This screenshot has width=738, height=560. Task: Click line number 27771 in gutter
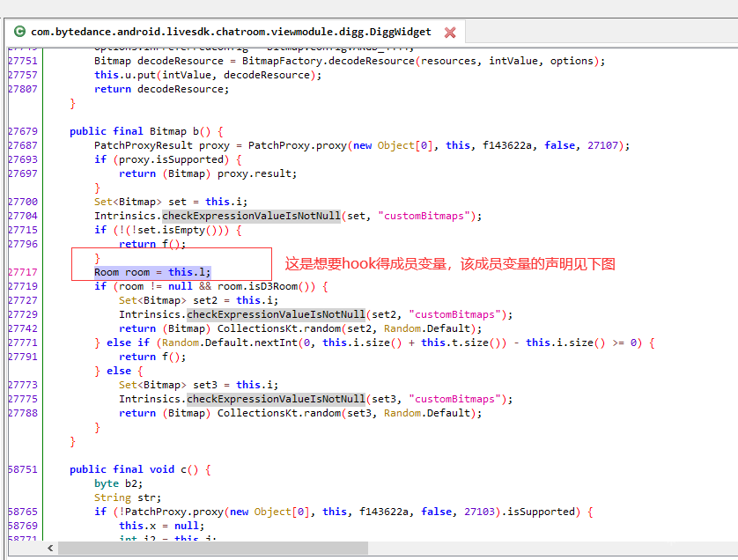point(23,343)
